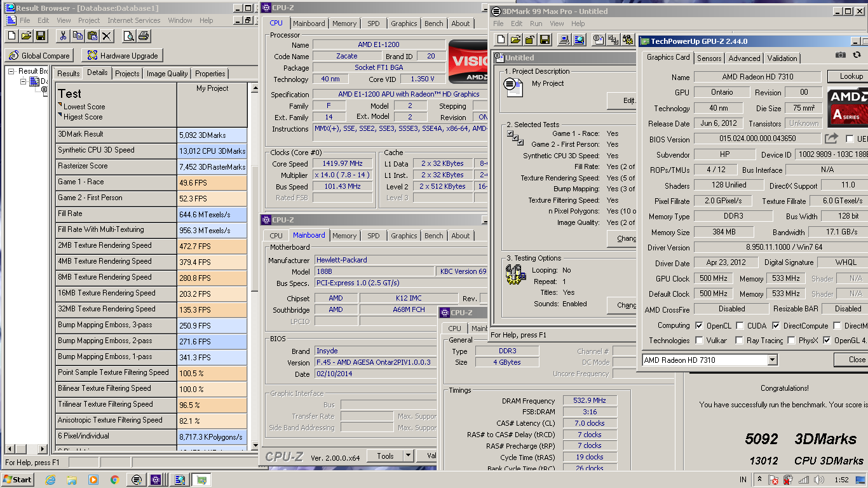This screenshot has width=868, height=488.
Task: Toggle OpenCL checkbox in GPU-Z
Action: (699, 326)
